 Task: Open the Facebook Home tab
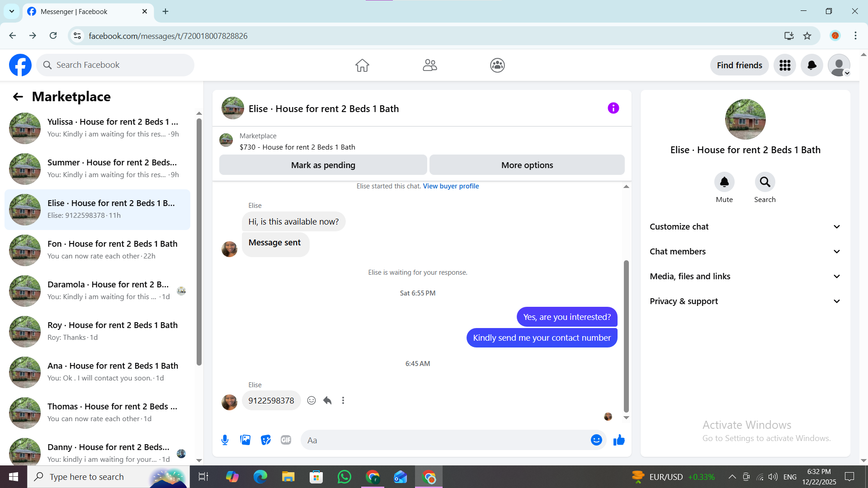tap(362, 65)
